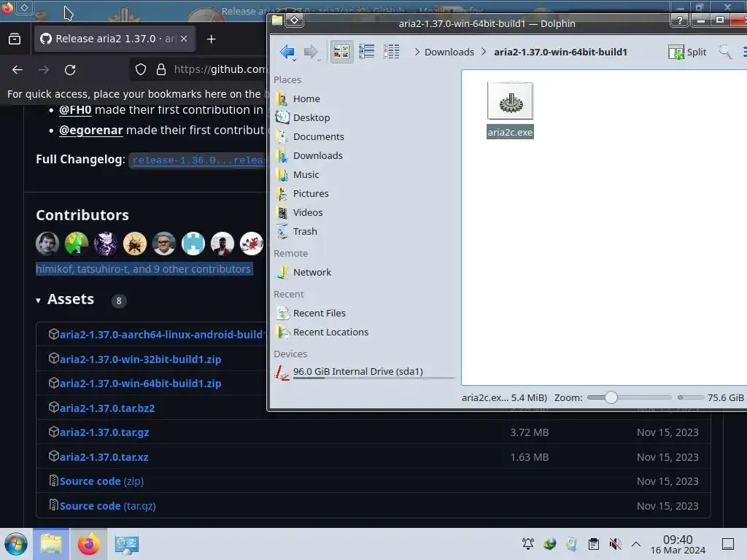Focus the Firefox URL bar
Screen dimensions: 747x560
(219, 69)
